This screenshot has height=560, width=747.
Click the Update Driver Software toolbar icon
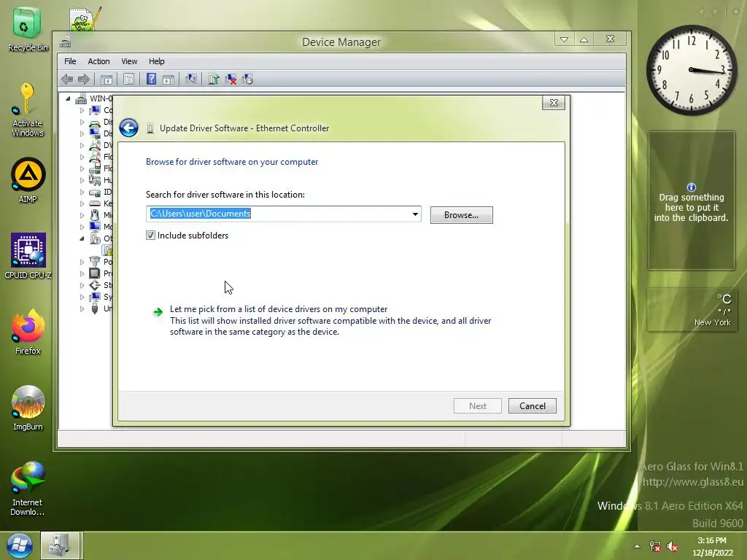click(x=214, y=79)
